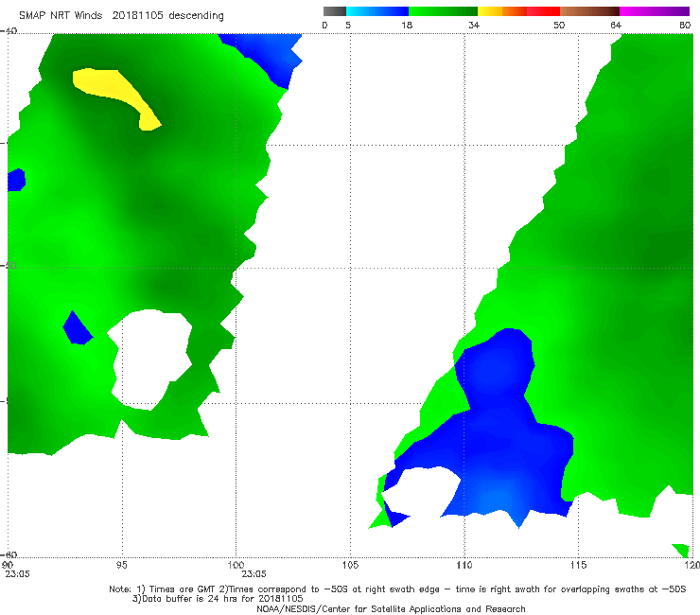Click the "SMAP NRT Winds" title text
The width and height of the screenshot is (700, 615).
(61, 15)
